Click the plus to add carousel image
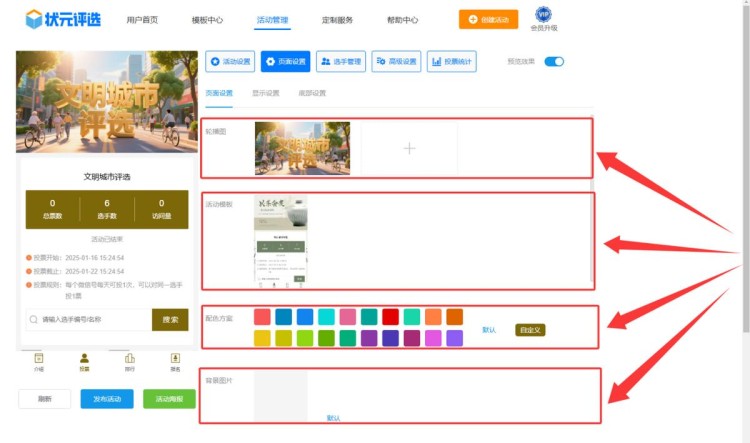 (408, 148)
